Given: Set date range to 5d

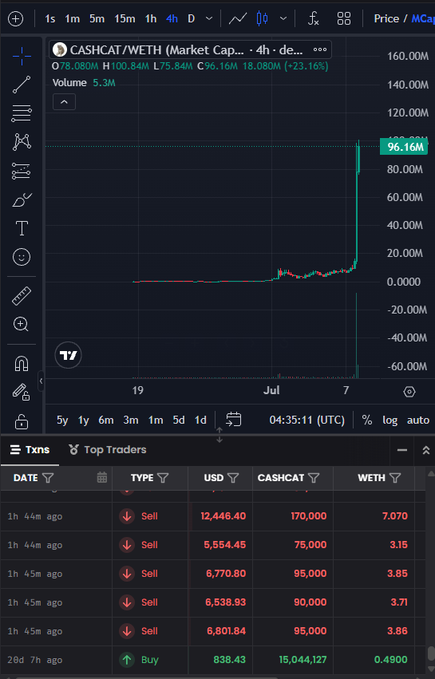Looking at the screenshot, I should click(x=179, y=420).
